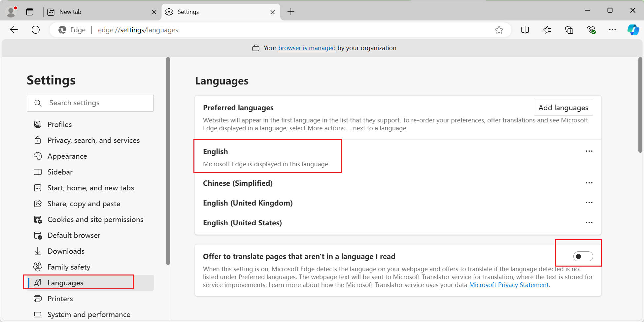Open the Microsoft Privacy Statement link
644x322 pixels.
pyautogui.click(x=509, y=285)
